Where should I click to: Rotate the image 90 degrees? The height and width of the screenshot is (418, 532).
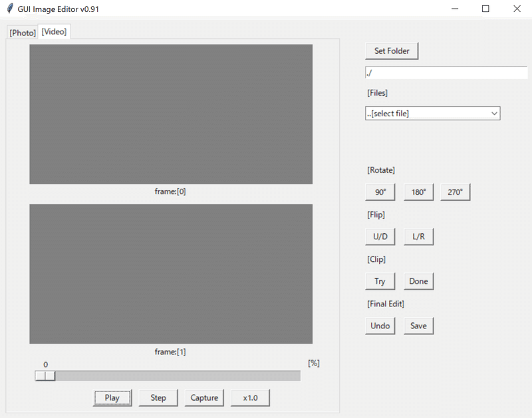pyautogui.click(x=380, y=192)
